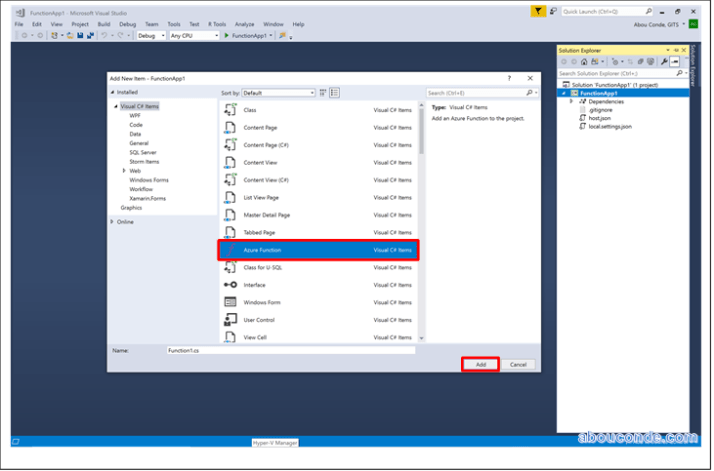
Task: Click the Add button
Action: [x=480, y=365]
